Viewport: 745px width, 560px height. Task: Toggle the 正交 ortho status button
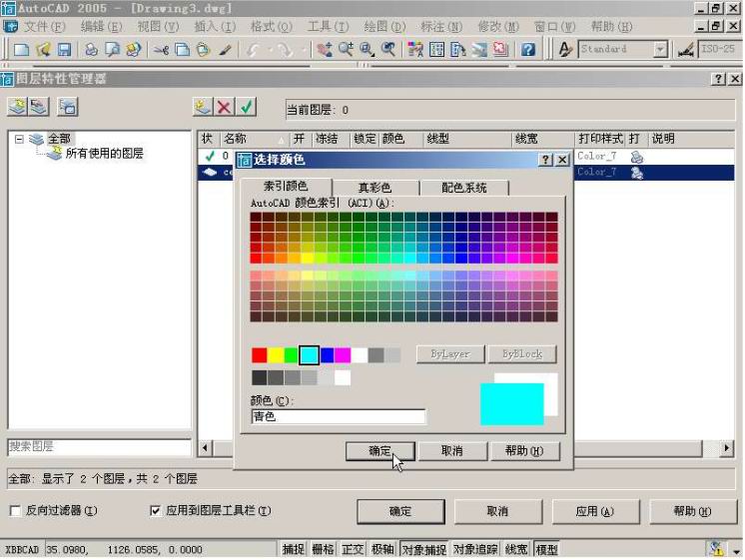point(353,549)
